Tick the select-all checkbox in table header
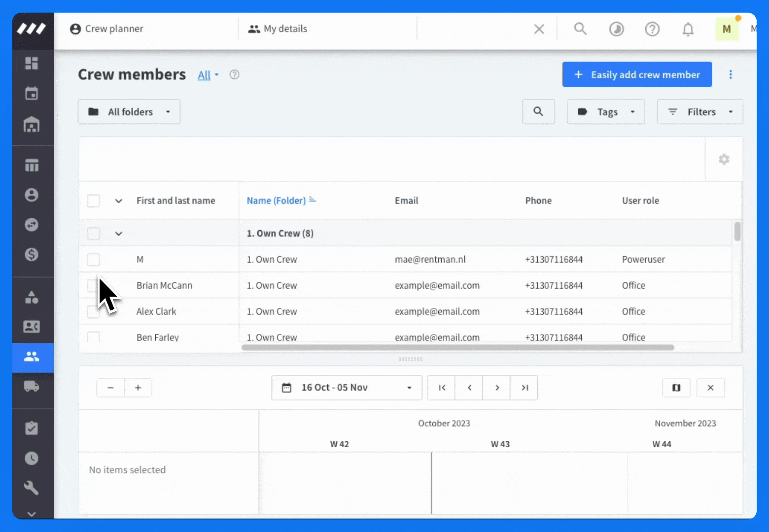 (93, 201)
